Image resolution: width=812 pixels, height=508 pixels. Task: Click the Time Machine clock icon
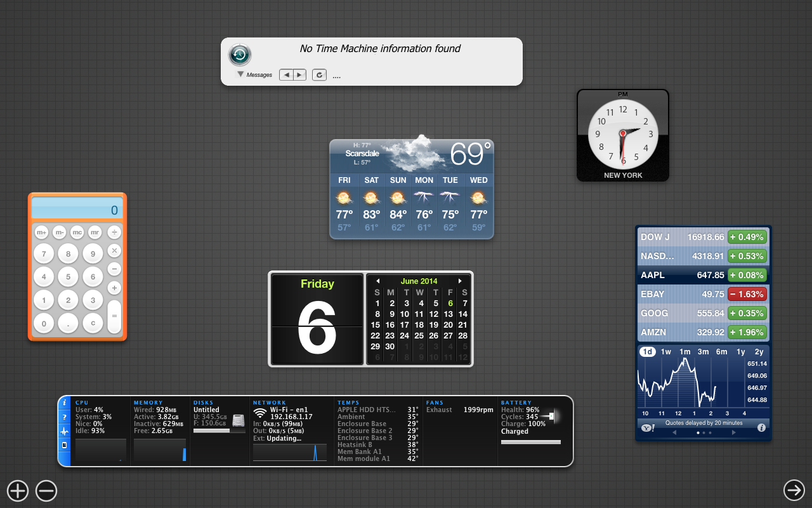[x=240, y=55]
